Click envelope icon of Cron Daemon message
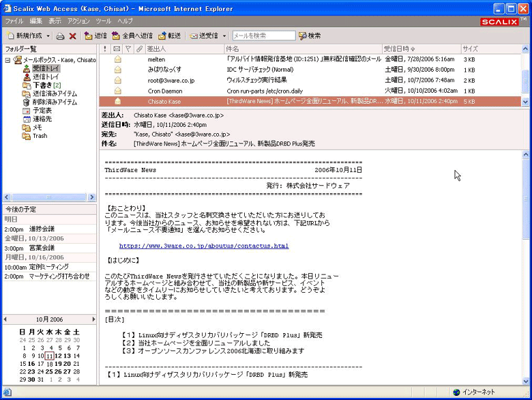 118,91
